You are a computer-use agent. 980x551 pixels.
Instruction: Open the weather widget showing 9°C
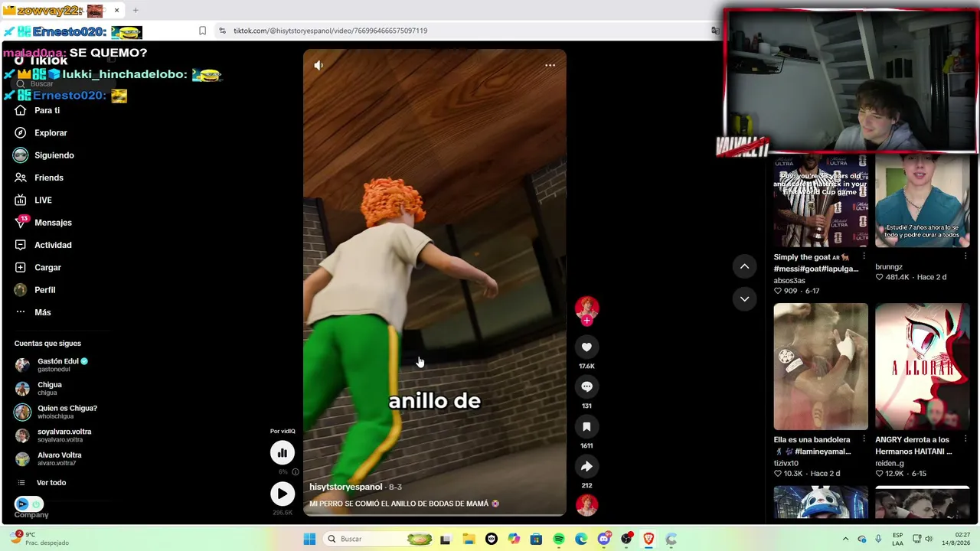coord(38,539)
